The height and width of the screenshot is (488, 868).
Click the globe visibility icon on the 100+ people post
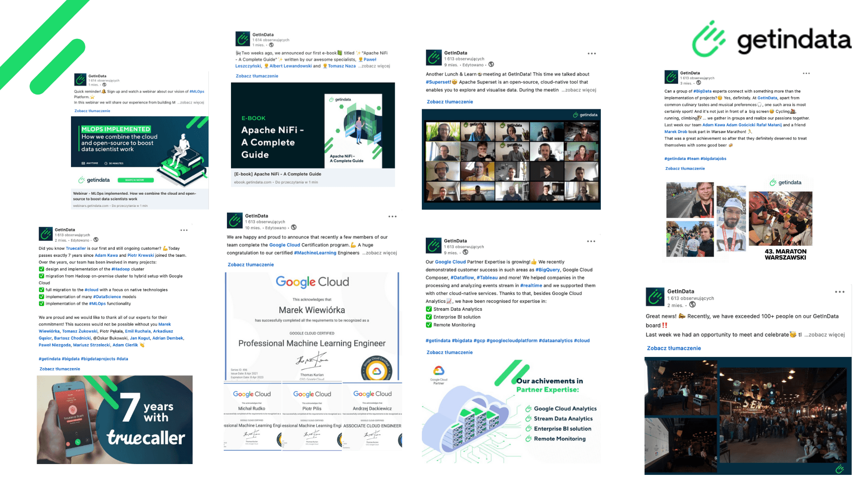coord(692,305)
